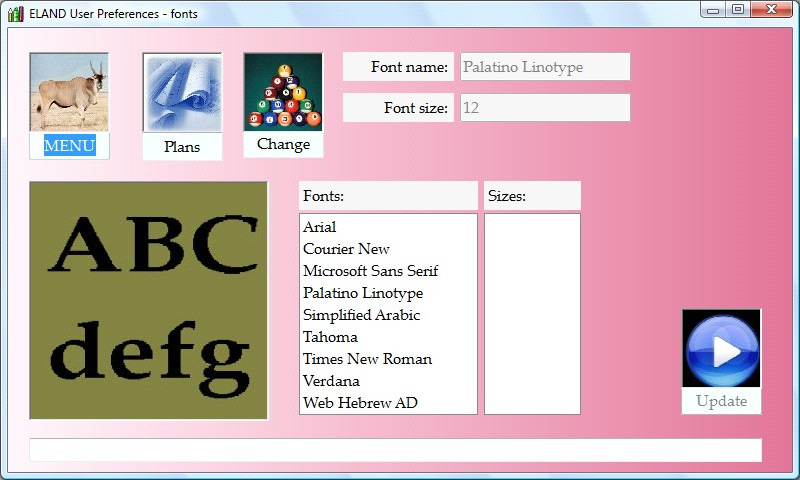This screenshot has height=480, width=800.
Task: Click the ELAND app icon in title bar
Action: coord(15,13)
